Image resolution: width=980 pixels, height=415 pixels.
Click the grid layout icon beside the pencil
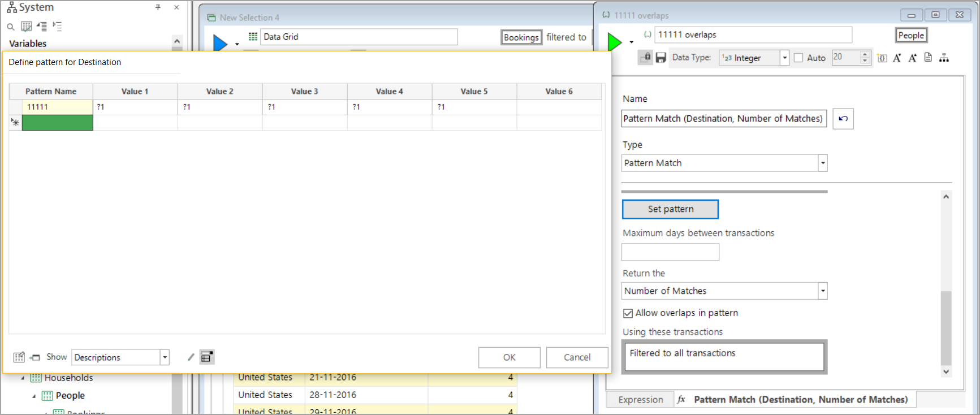tap(207, 357)
